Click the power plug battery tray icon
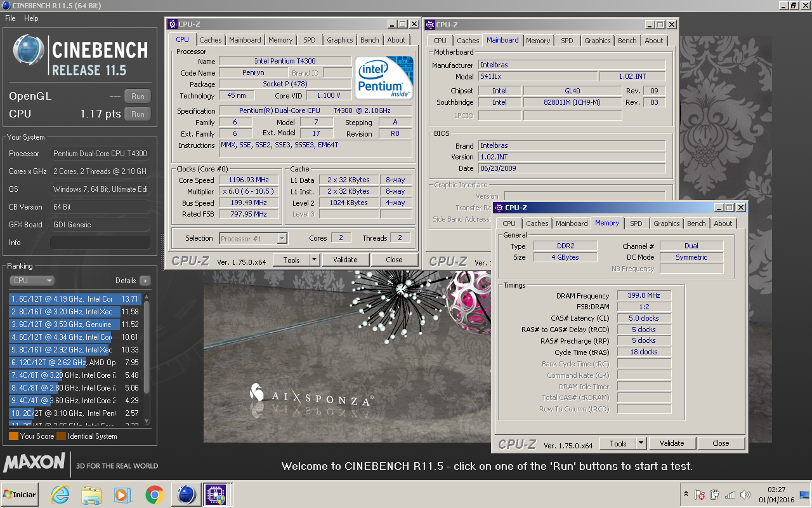 click(x=715, y=495)
